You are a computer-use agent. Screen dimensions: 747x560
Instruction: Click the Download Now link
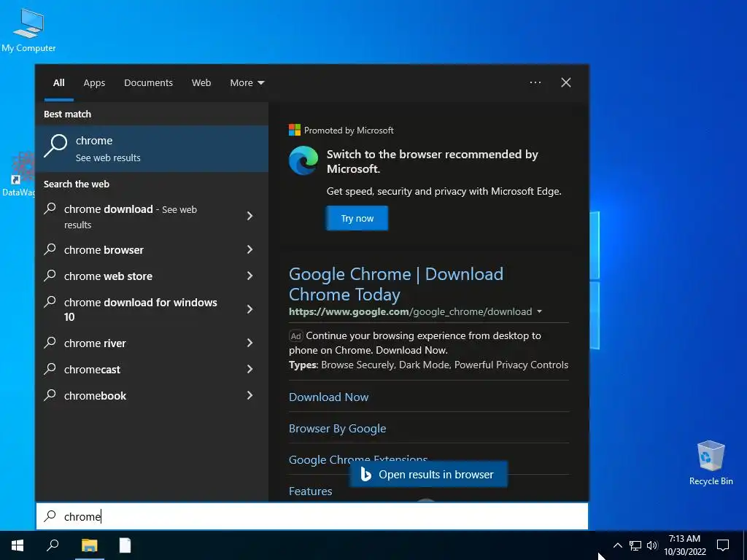click(x=329, y=397)
